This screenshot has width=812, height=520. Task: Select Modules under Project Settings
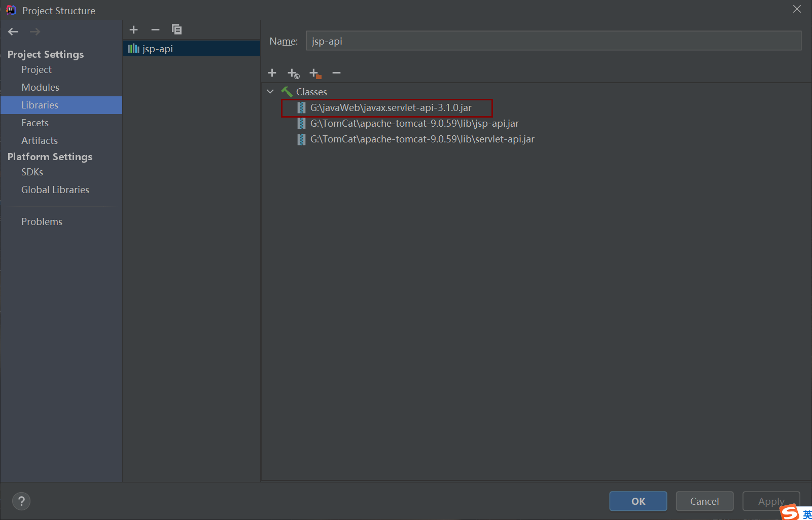coord(41,87)
